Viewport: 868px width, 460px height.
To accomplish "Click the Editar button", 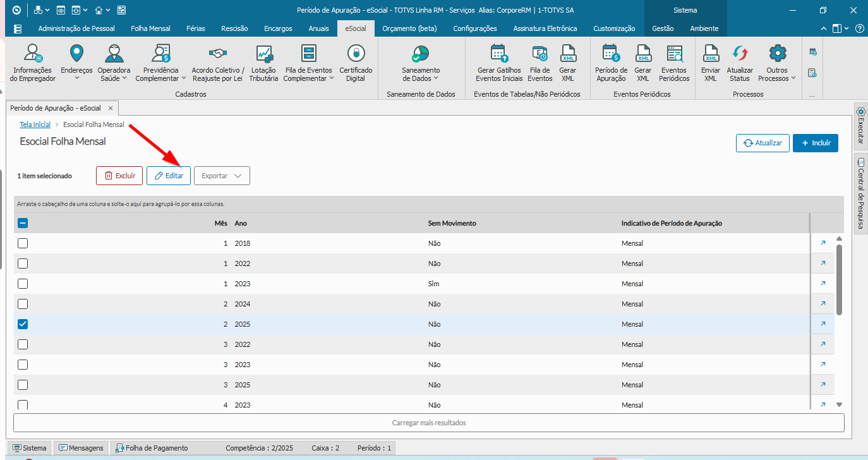I will click(169, 176).
